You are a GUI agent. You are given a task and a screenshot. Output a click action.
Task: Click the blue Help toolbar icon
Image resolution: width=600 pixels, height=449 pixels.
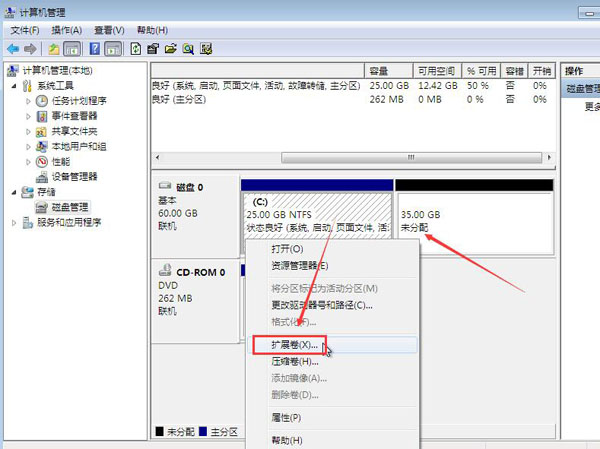(x=96, y=47)
